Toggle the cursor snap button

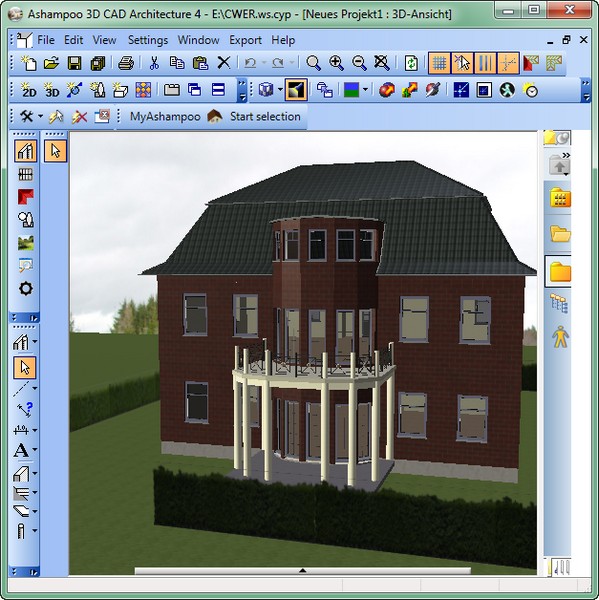[462, 63]
